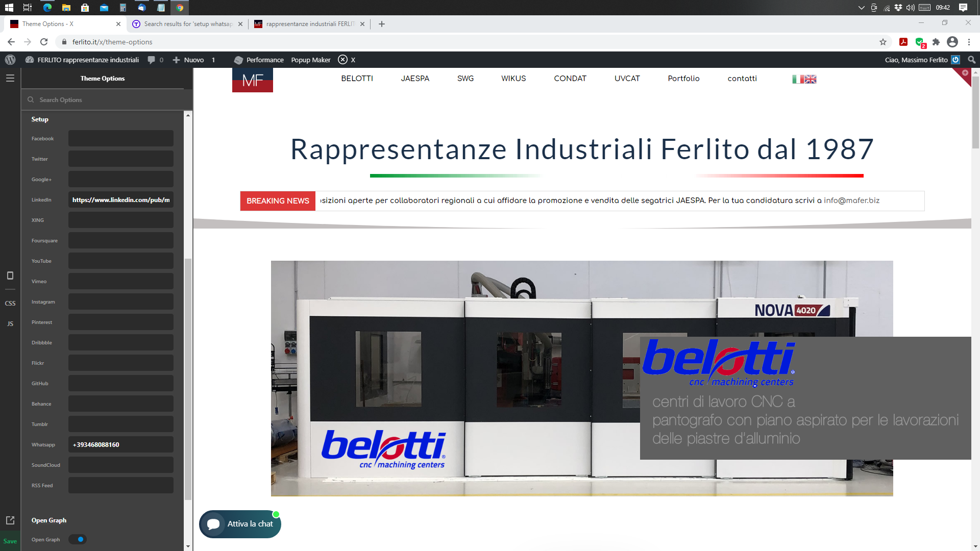Open the X theme admin bar item
Screen dimensions: 980x551
coord(347,60)
